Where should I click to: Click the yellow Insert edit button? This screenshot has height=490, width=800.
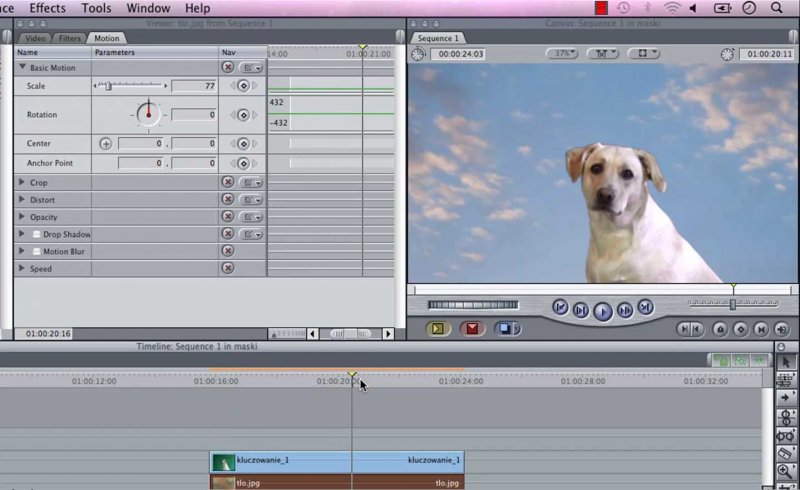[438, 328]
